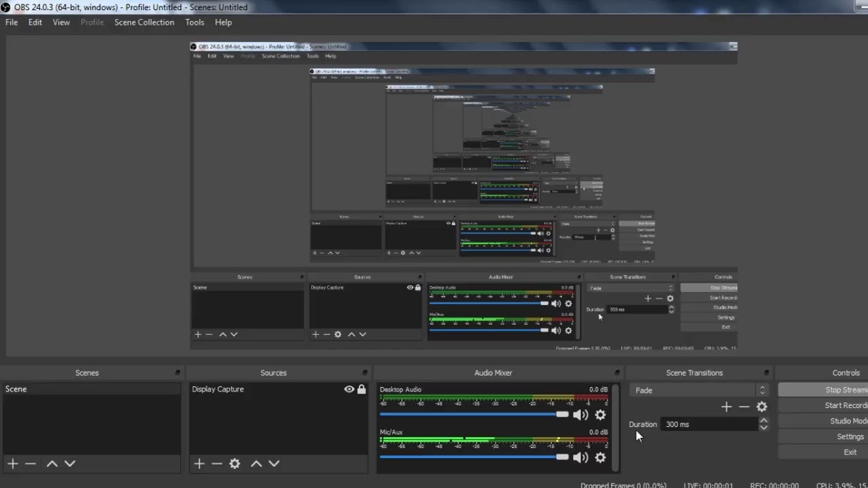Decrease the transition duration with the down arrow
The image size is (868, 488).
click(764, 428)
